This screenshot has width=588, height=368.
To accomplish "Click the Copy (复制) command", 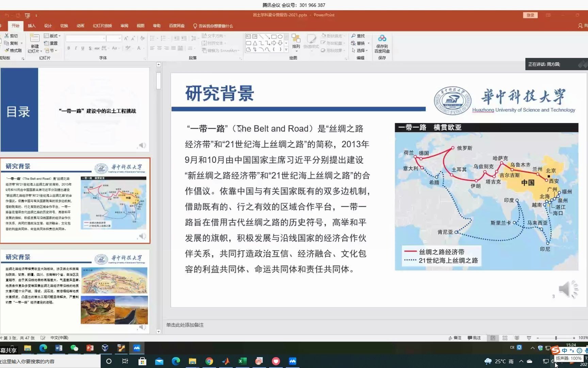I will click(x=11, y=43).
